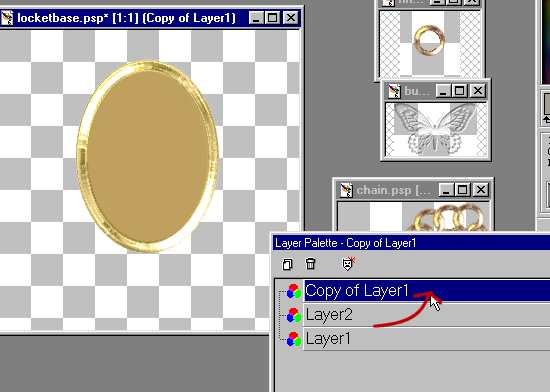Click the mask icon in Layer Palette toolbar
The width and height of the screenshot is (550, 392).
(x=348, y=264)
